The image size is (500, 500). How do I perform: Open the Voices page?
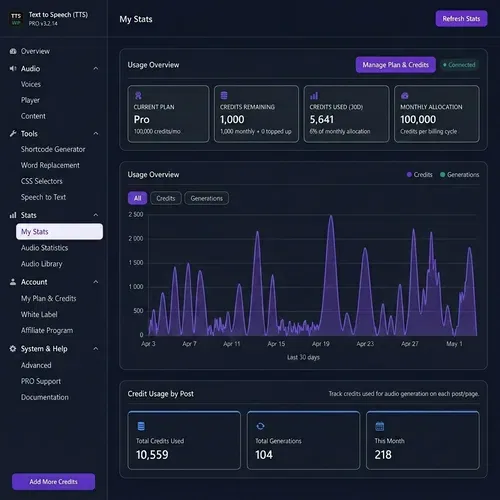(x=31, y=84)
